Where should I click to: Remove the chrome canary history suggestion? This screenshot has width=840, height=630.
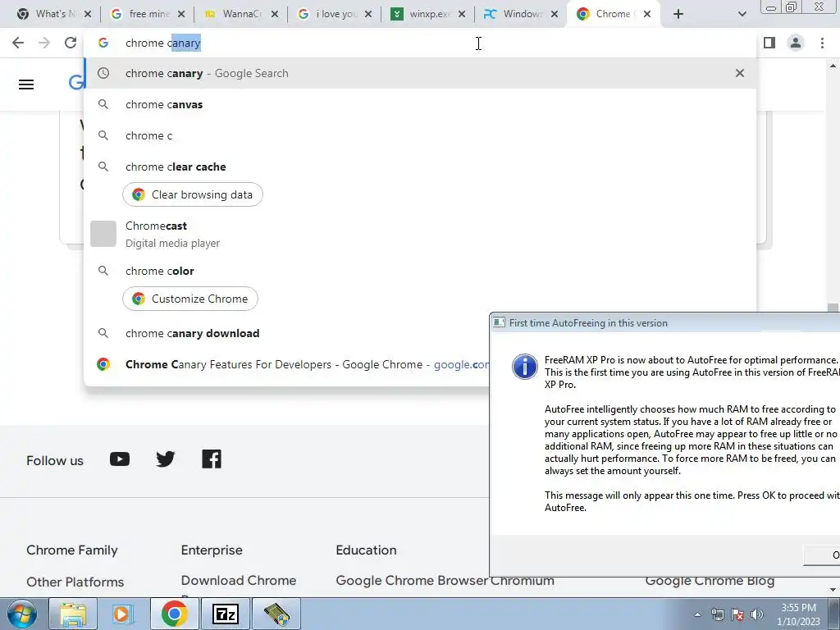[x=740, y=73]
